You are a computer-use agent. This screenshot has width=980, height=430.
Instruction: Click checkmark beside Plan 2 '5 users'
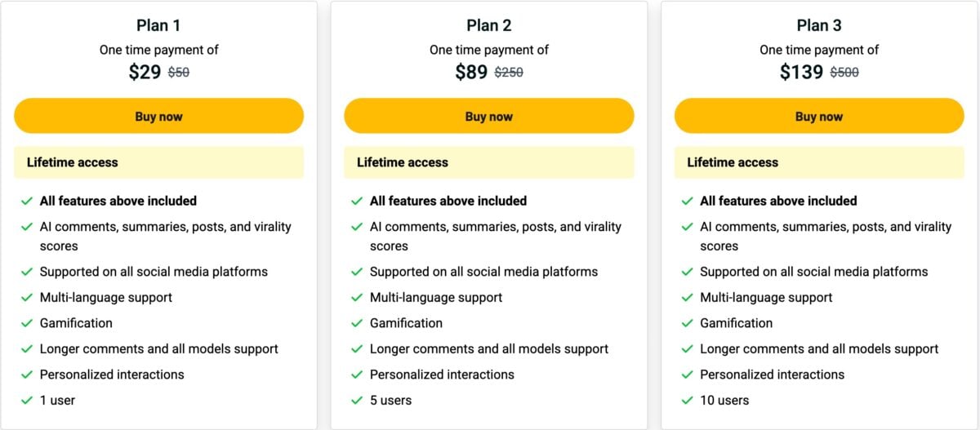(357, 401)
